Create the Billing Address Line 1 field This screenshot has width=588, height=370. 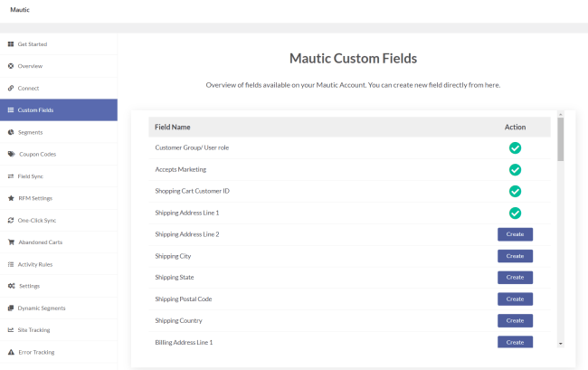[515, 342]
